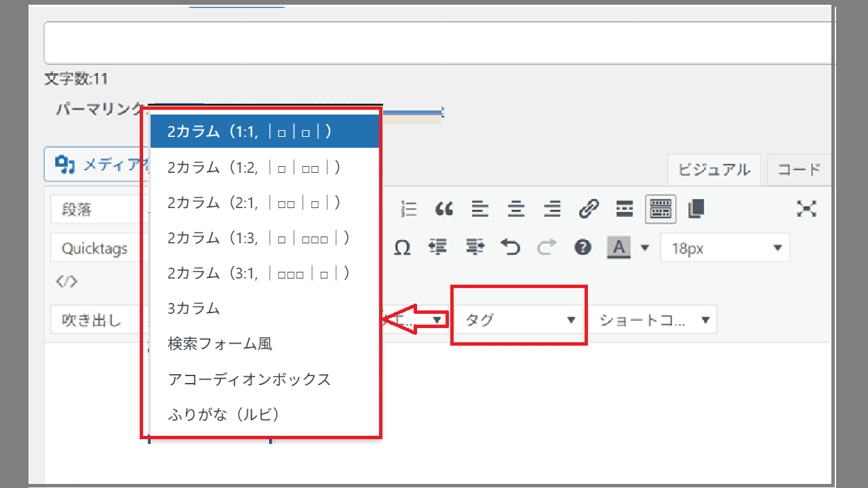The width and height of the screenshot is (868, 488).
Task: Open the Quicktags dropdown
Action: (100, 248)
